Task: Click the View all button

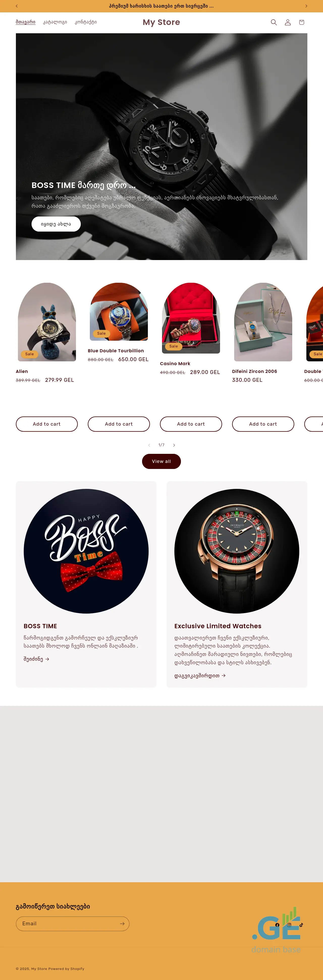Action: (x=161, y=461)
